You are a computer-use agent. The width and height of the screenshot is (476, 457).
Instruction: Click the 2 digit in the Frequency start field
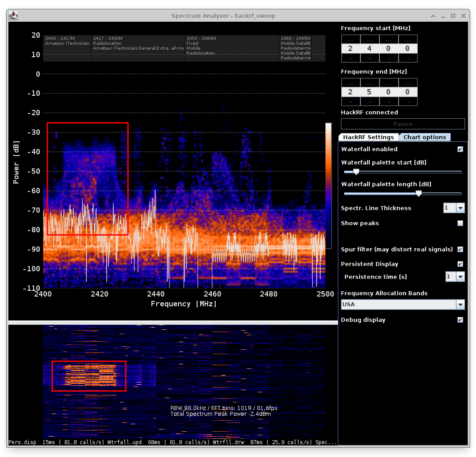(x=351, y=48)
